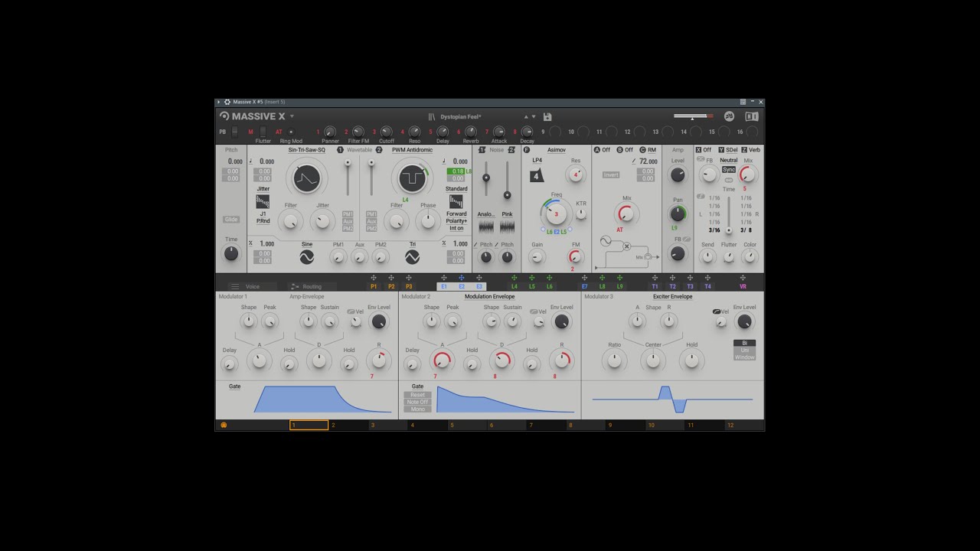Click the Sine phase-mod oscillator wave icon
This screenshot has height=551, width=980.
tap(307, 257)
